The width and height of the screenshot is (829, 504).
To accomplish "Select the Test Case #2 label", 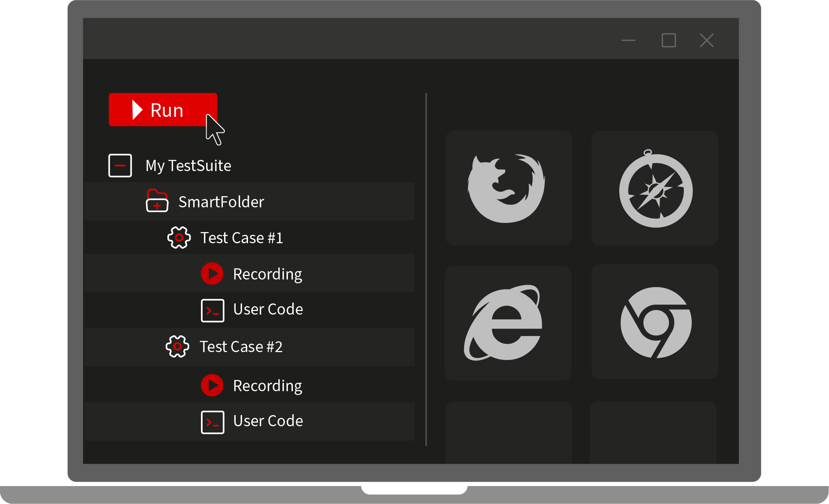I will coord(241,346).
